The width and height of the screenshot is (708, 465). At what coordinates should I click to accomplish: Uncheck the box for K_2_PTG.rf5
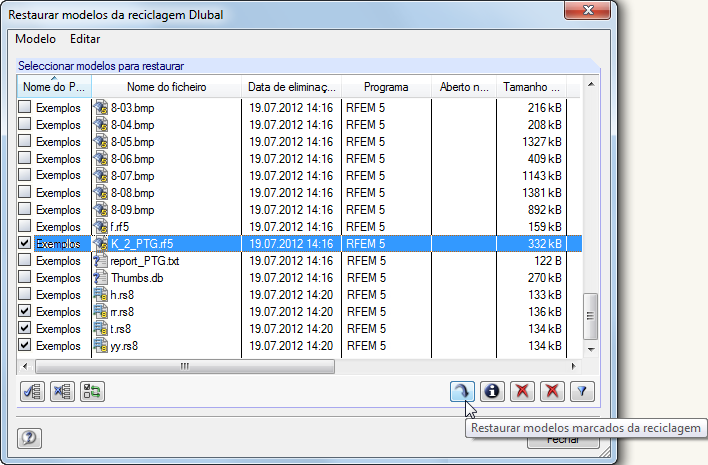click(24, 243)
